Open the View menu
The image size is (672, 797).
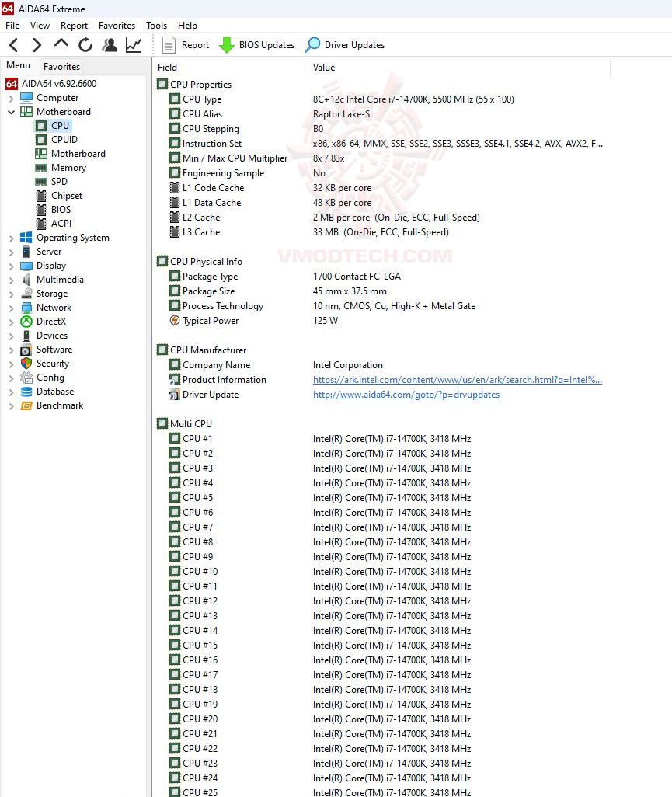tap(40, 26)
